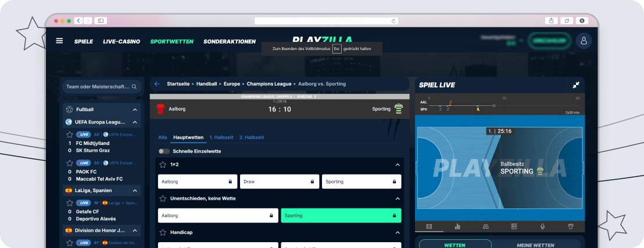
Task: Collapse the Unentschieden, keine Wette market
Action: pos(397,199)
